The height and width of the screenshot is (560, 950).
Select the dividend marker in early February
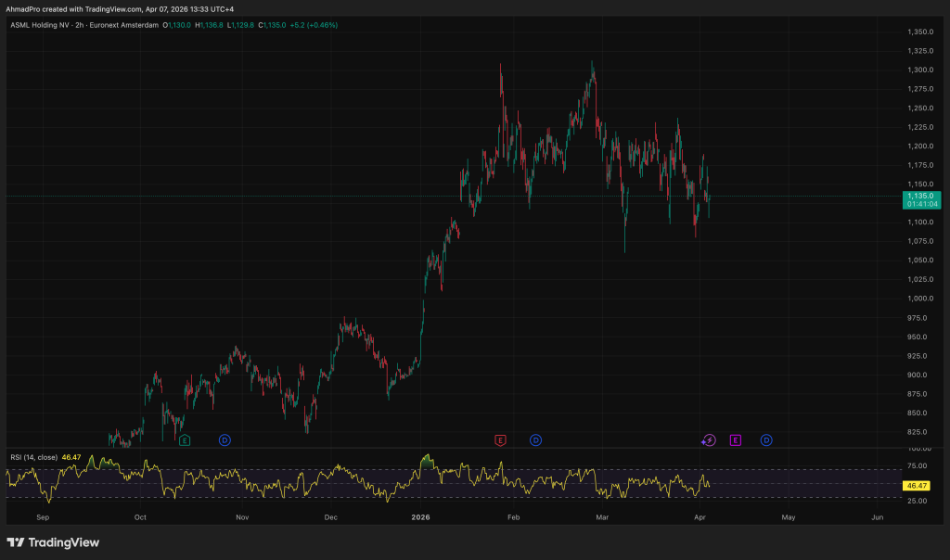(535, 439)
